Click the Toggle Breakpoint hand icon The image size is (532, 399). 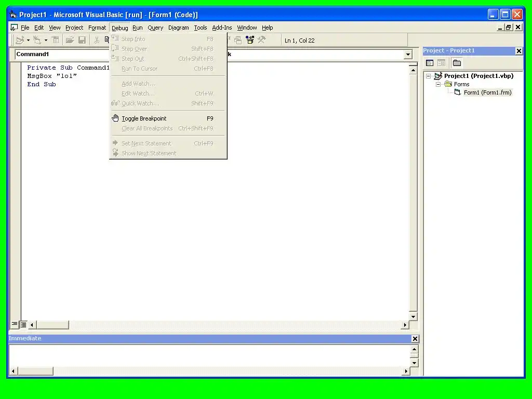(x=115, y=118)
